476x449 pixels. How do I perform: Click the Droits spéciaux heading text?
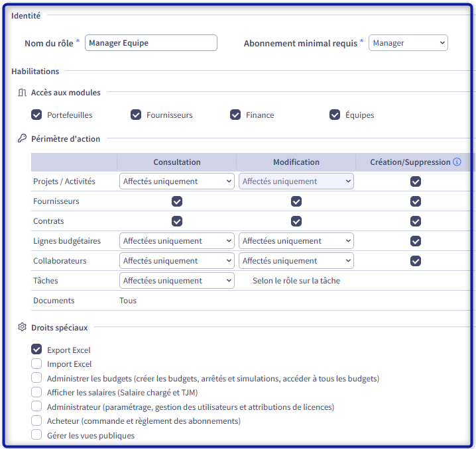click(x=60, y=328)
